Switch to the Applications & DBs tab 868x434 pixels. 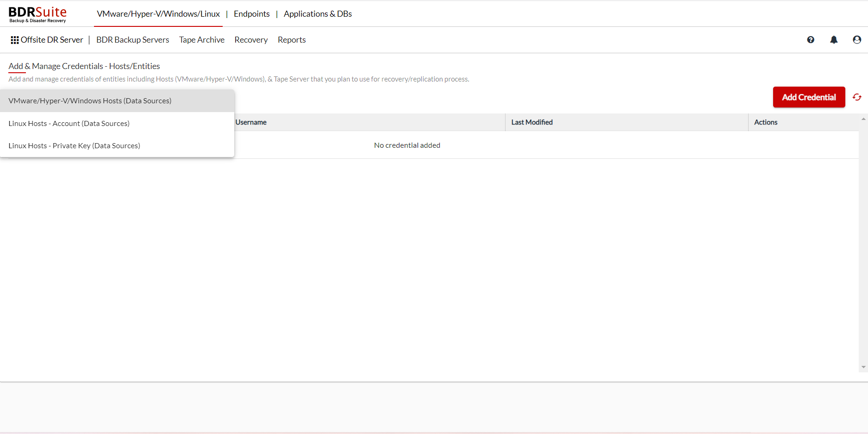318,14
